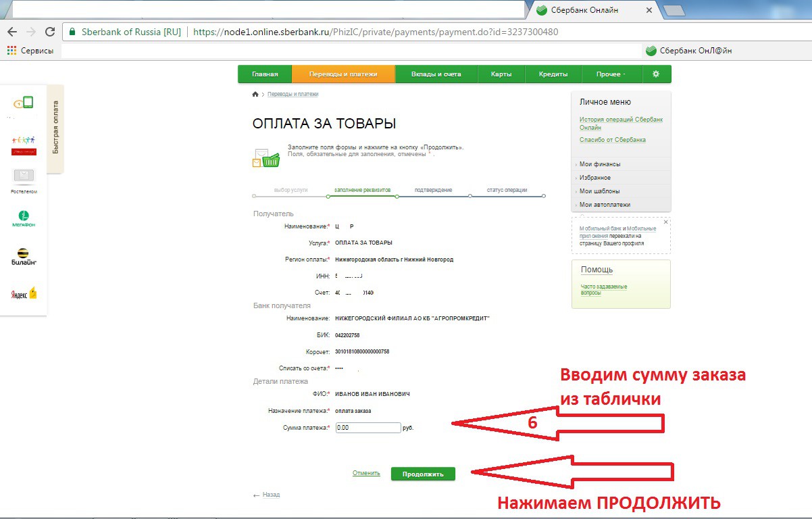The width and height of the screenshot is (812, 519).
Task: Follow the Мобильный банк link
Action: (x=601, y=228)
